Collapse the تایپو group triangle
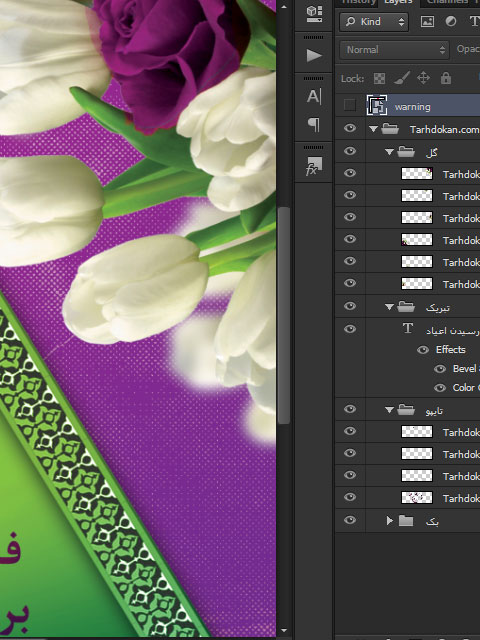The height and width of the screenshot is (640, 480). click(x=389, y=409)
